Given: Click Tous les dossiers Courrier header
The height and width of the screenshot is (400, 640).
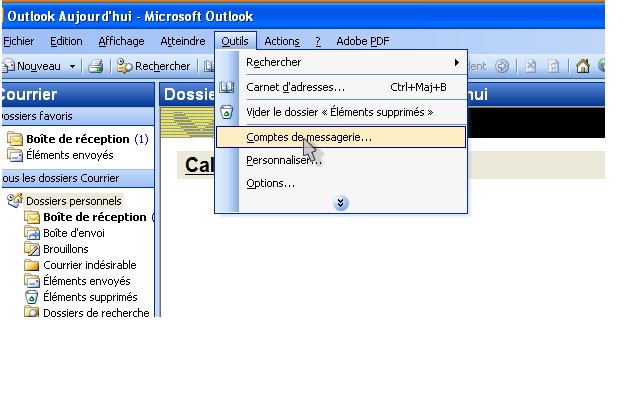Looking at the screenshot, I should click(78, 178).
